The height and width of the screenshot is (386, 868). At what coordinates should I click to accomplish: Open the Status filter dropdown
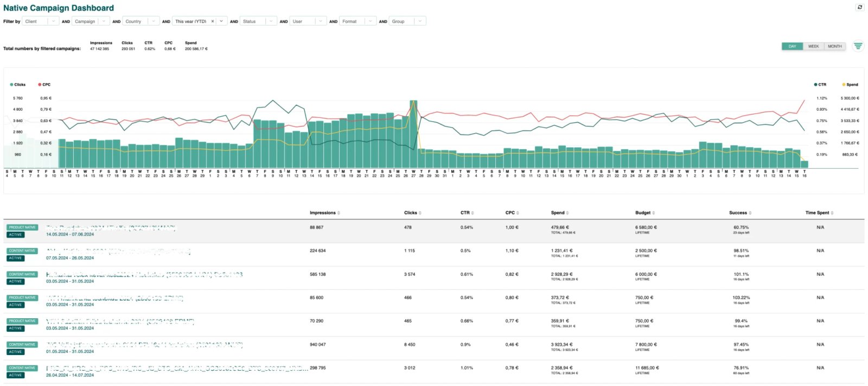(x=258, y=21)
